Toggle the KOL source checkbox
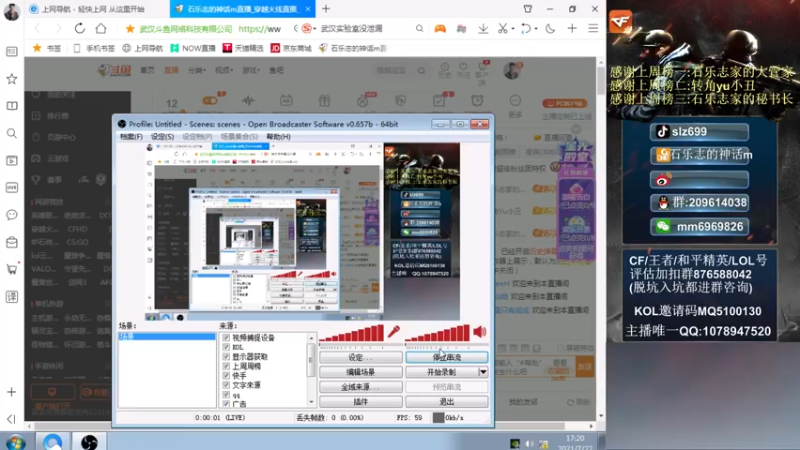 (x=226, y=347)
